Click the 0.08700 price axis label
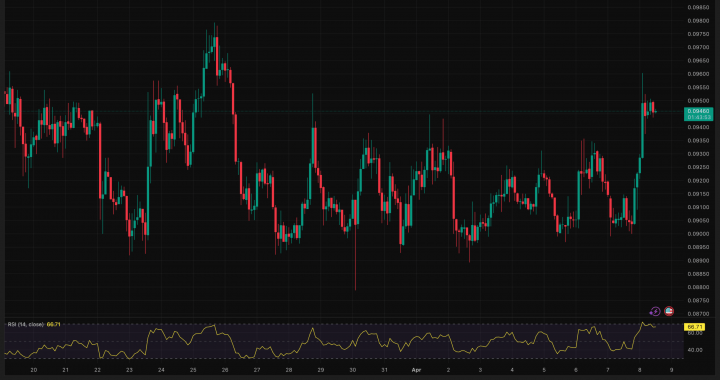The height and width of the screenshot is (380, 720). click(x=698, y=313)
